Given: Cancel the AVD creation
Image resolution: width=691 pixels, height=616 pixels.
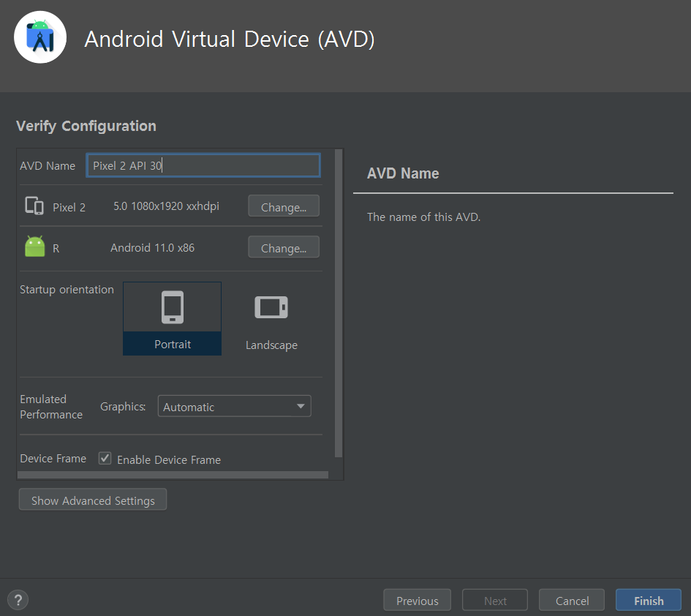Looking at the screenshot, I should (x=572, y=601).
